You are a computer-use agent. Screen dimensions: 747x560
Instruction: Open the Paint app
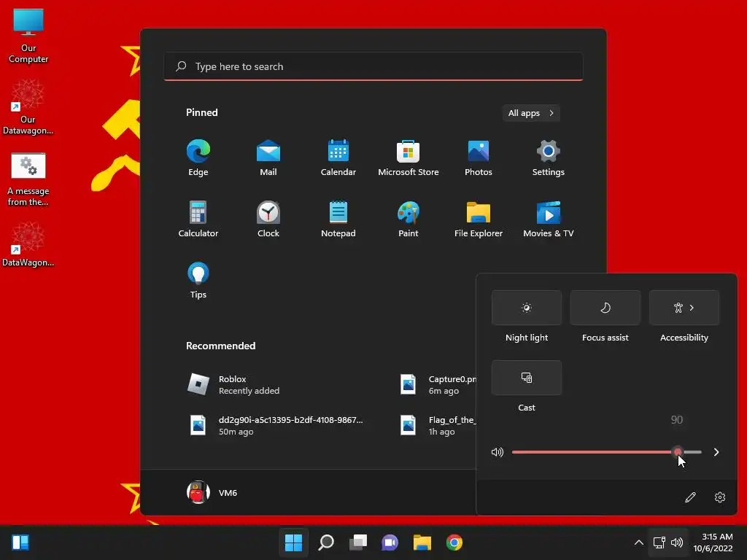tap(409, 219)
